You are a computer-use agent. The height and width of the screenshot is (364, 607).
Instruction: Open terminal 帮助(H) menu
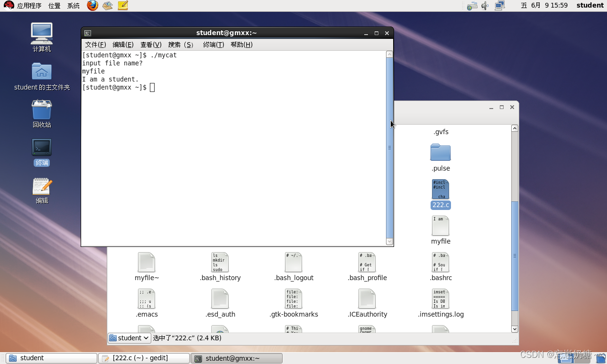pyautogui.click(x=241, y=45)
